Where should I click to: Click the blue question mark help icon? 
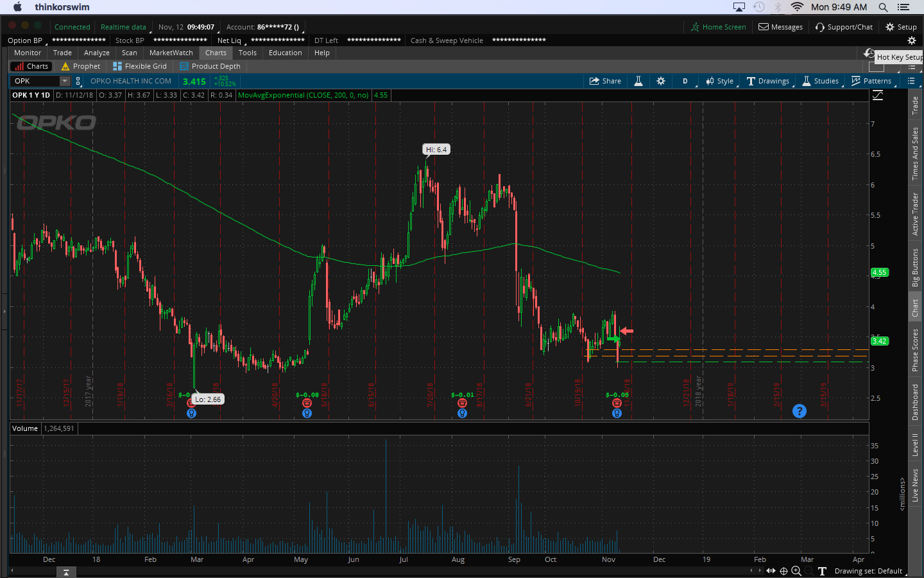click(x=799, y=411)
